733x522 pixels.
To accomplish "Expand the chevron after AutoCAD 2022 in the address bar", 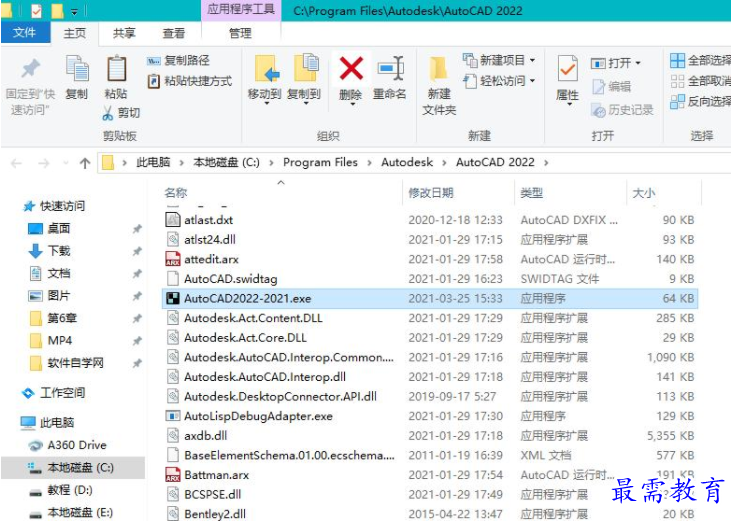I will [x=546, y=163].
